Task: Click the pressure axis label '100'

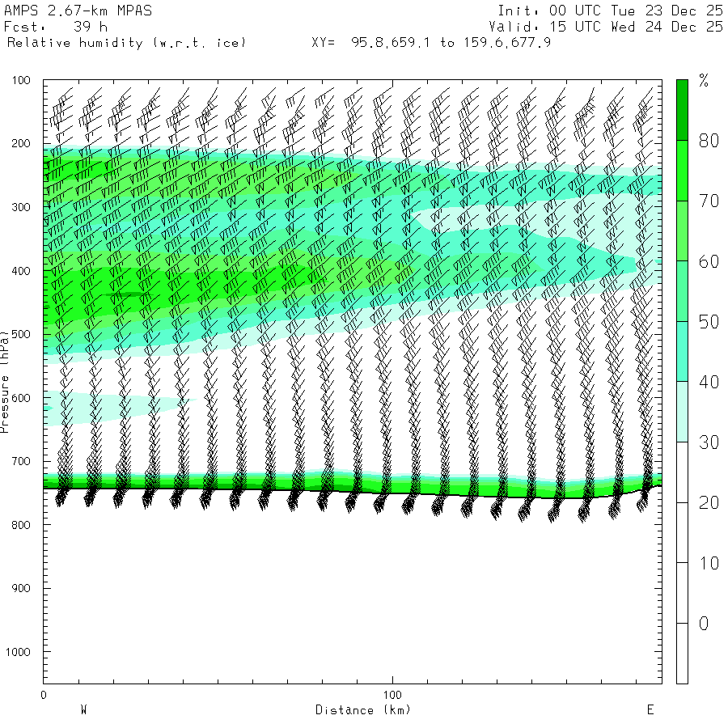Action: point(21,80)
